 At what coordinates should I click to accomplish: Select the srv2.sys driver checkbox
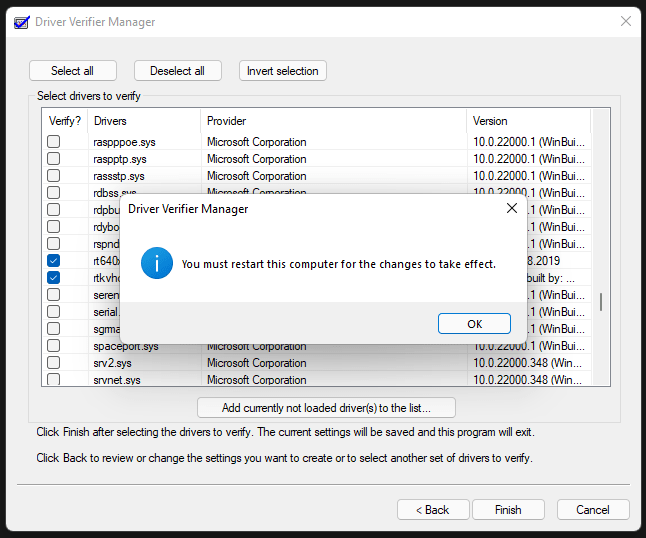[x=54, y=363]
